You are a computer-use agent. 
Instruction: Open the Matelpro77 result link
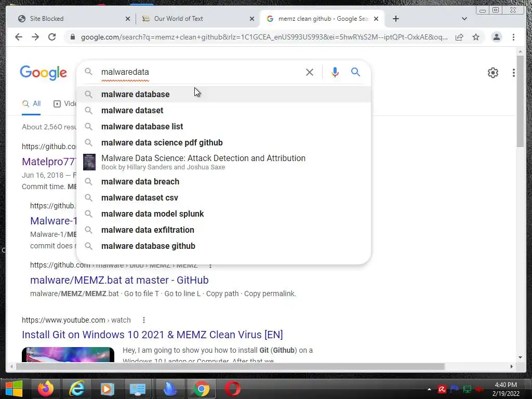[49, 162]
